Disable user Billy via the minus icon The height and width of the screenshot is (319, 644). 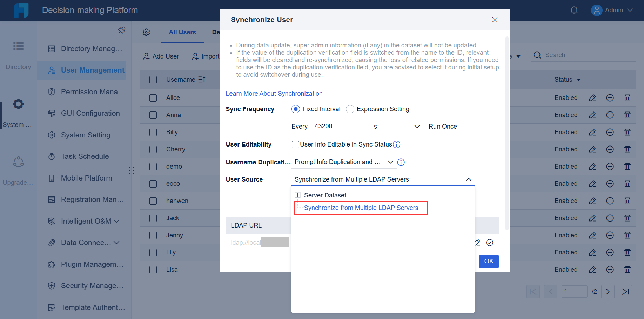coord(610,132)
